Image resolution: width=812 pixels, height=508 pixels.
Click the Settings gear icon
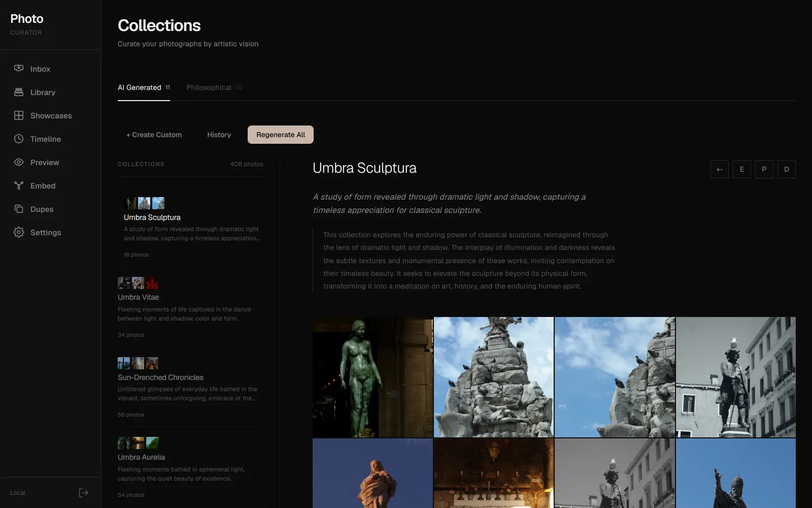pos(19,232)
